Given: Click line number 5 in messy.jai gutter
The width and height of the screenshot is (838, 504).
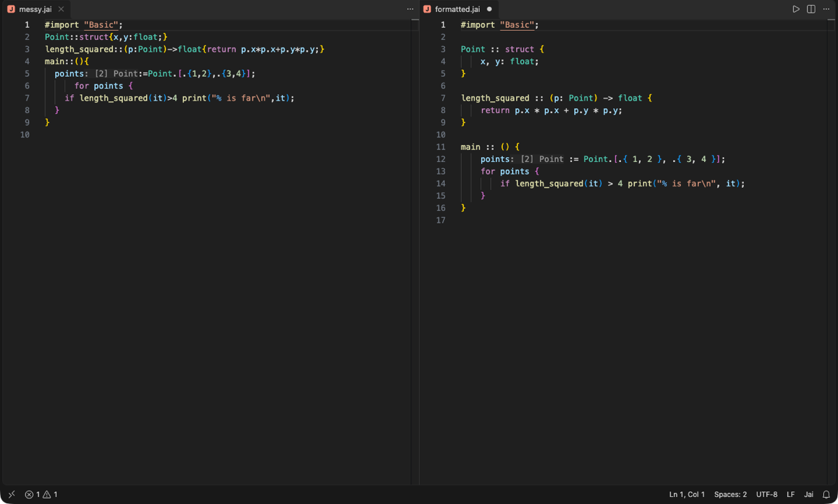Looking at the screenshot, I should click(x=27, y=73).
